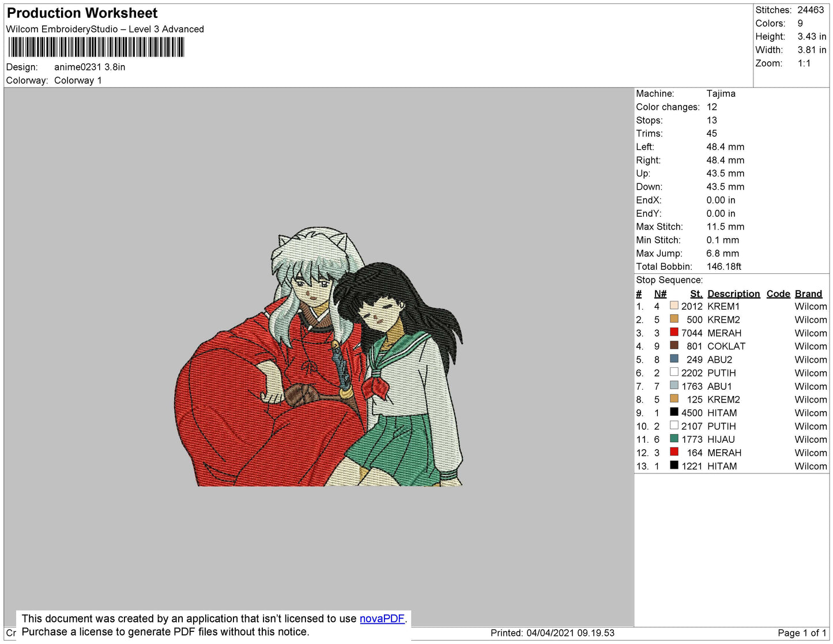Image resolution: width=833 pixels, height=644 pixels.
Task: Click the Height value '3.43 in'
Action: [x=812, y=36]
